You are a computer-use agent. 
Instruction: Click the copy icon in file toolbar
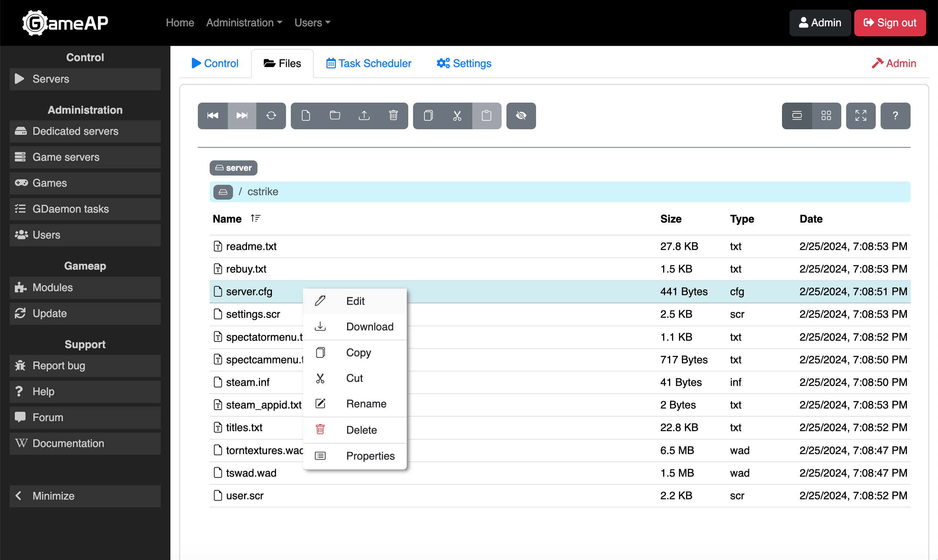(428, 116)
